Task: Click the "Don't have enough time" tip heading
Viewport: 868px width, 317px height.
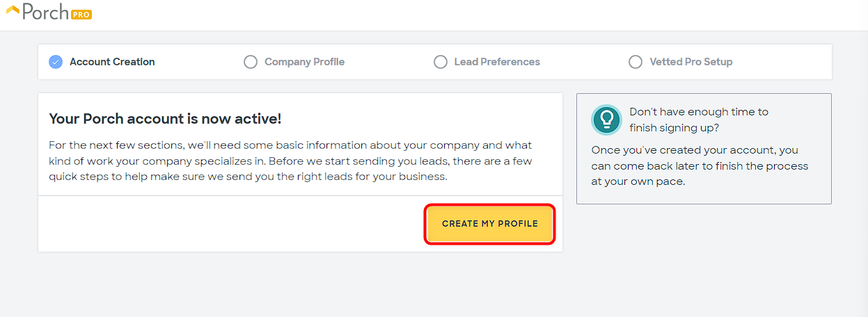Action: 699,120
